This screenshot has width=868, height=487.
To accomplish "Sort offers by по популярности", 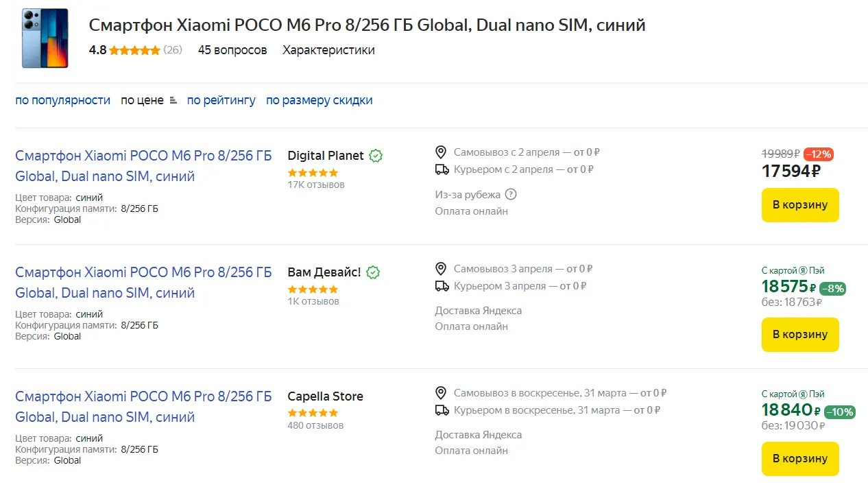I will [x=62, y=100].
